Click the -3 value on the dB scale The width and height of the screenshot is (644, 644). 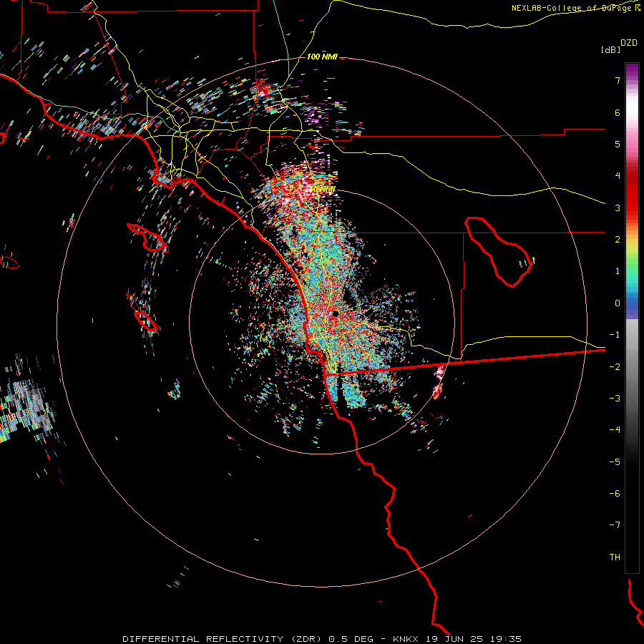point(615,399)
